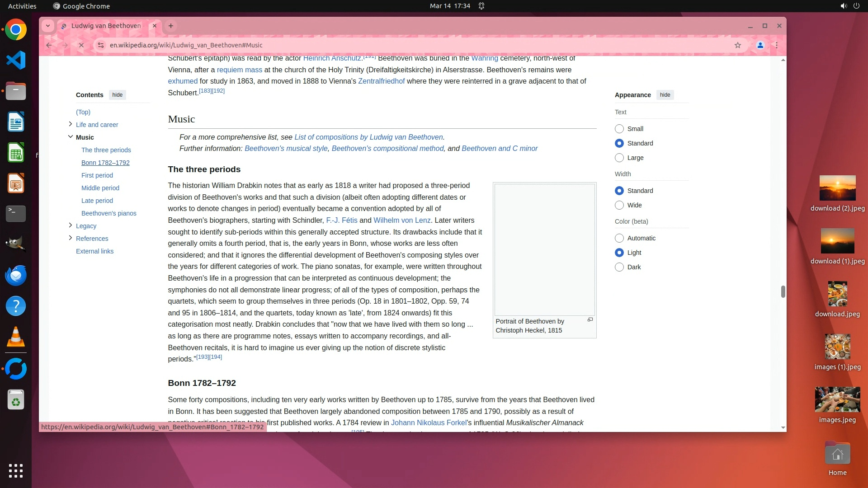Expand the Life and career section
Image resolution: width=868 pixels, height=488 pixels.
pyautogui.click(x=70, y=124)
